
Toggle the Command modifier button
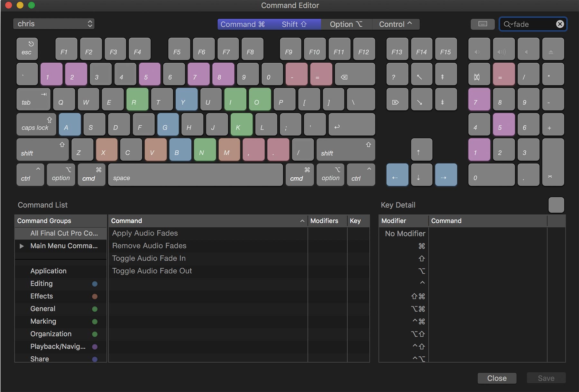click(243, 24)
